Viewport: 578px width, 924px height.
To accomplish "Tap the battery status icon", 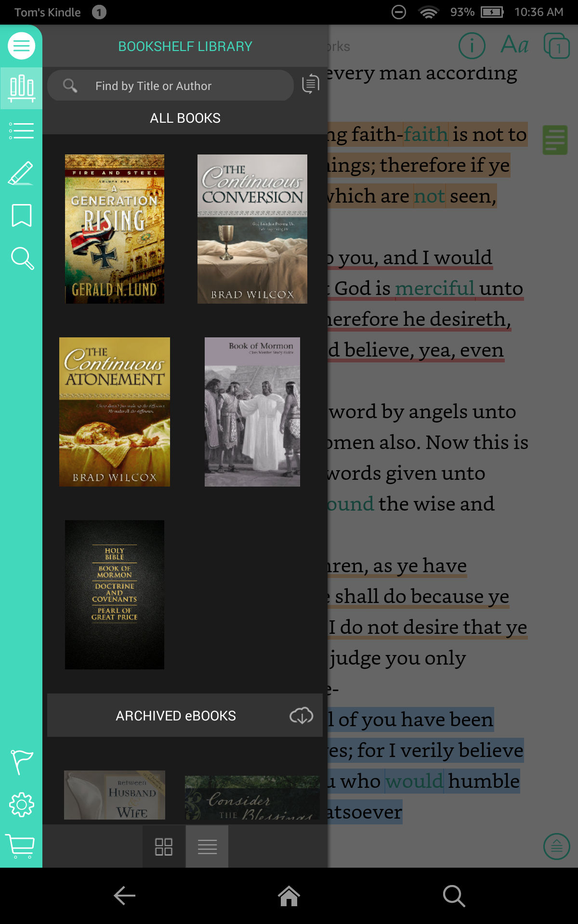I will [492, 12].
